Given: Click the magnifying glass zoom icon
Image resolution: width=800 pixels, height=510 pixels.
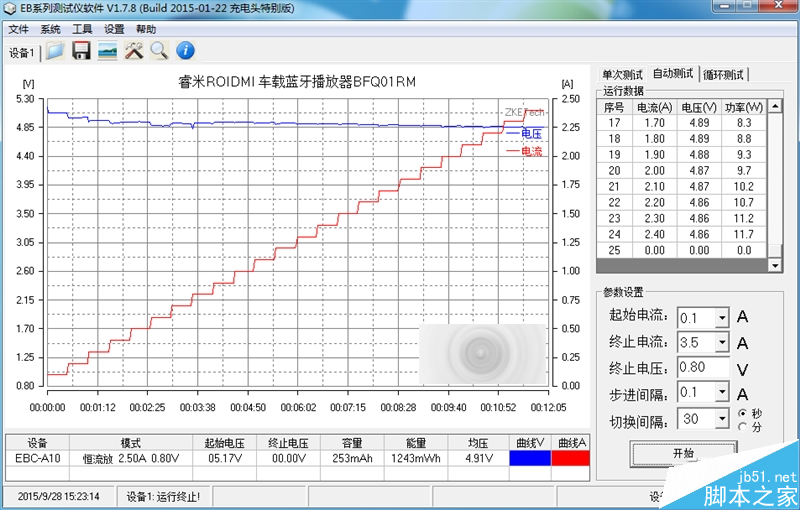Looking at the screenshot, I should (159, 50).
